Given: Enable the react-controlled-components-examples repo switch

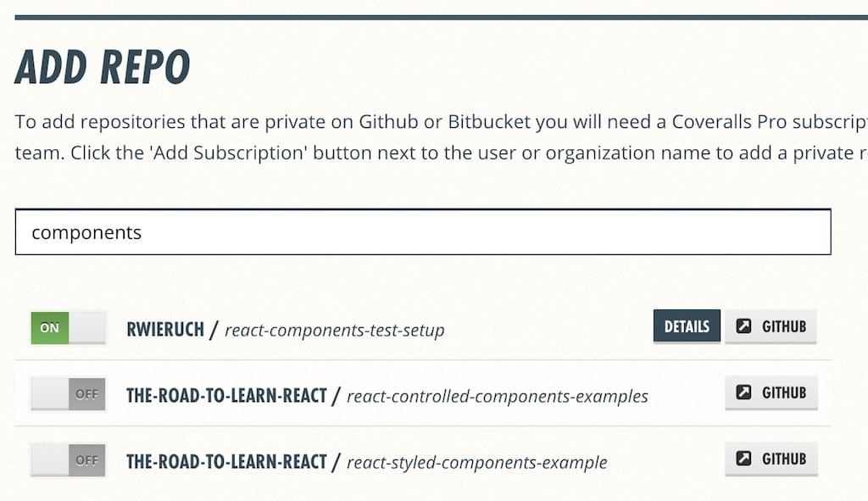Looking at the screenshot, I should click(68, 394).
